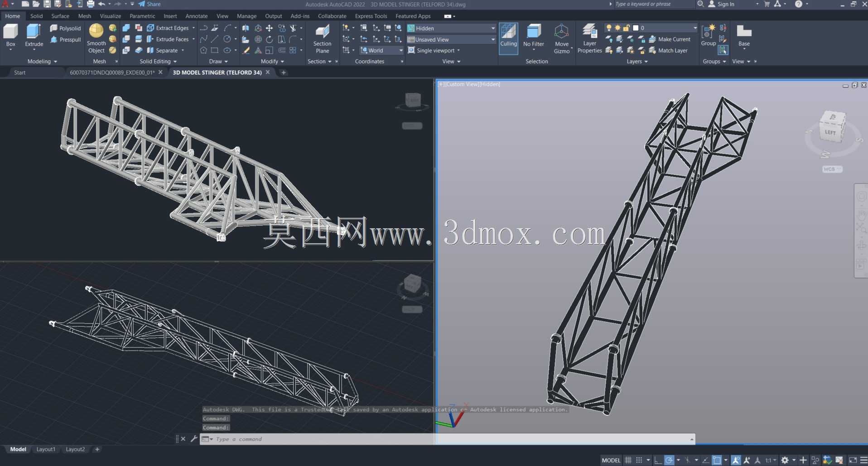Toggle polar tracking in status bar
This screenshot has width=868, height=466.
pos(669,460)
